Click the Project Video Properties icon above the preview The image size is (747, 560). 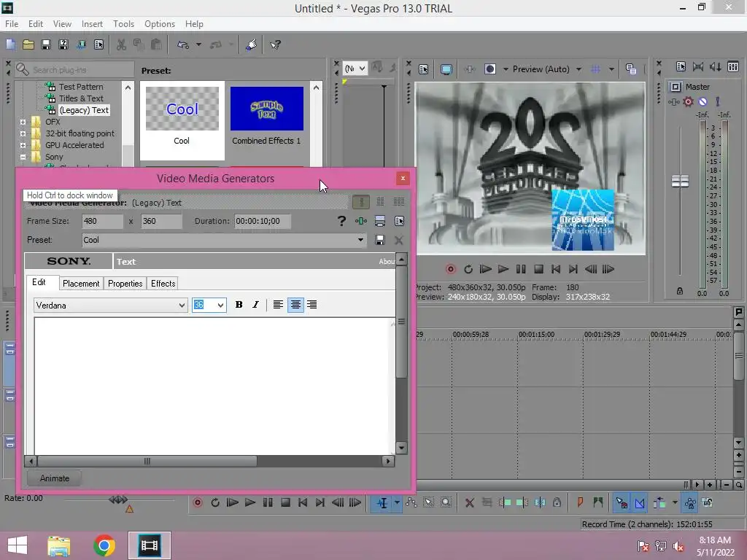[x=424, y=69]
